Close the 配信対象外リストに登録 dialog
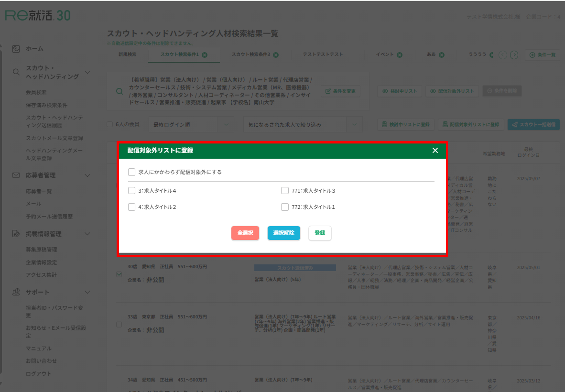 [435, 150]
